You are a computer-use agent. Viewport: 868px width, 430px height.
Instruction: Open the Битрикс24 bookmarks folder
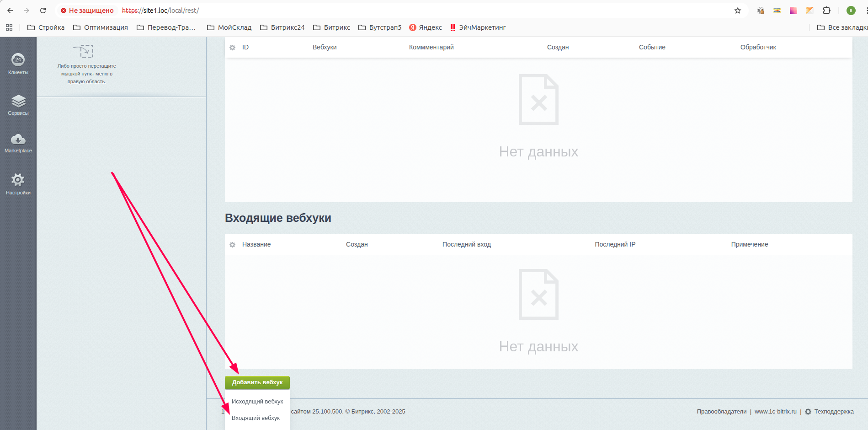tap(282, 27)
